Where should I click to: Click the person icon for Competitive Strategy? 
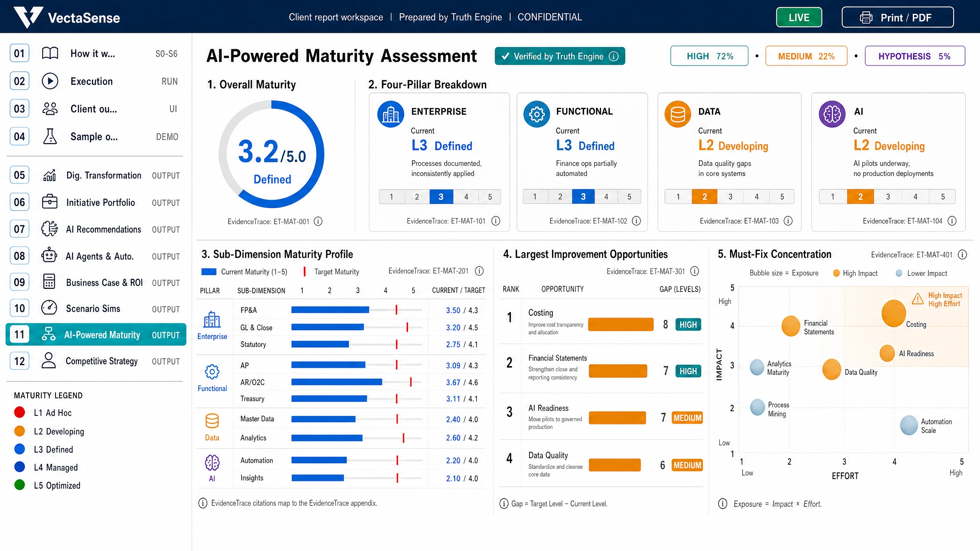click(x=49, y=361)
